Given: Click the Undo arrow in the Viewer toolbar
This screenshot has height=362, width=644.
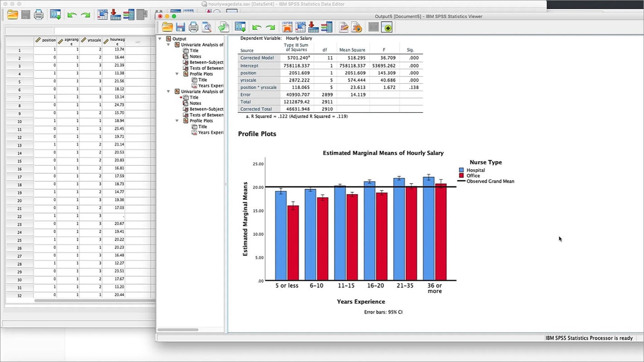Looking at the screenshot, I should (x=256, y=27).
